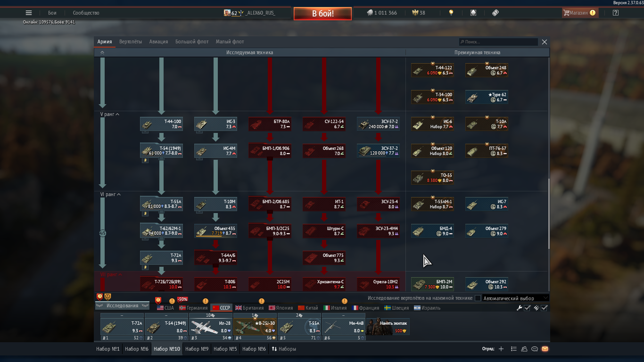Switch to the Вертолёты tab
Screen dimensions: 644x362
[131, 42]
